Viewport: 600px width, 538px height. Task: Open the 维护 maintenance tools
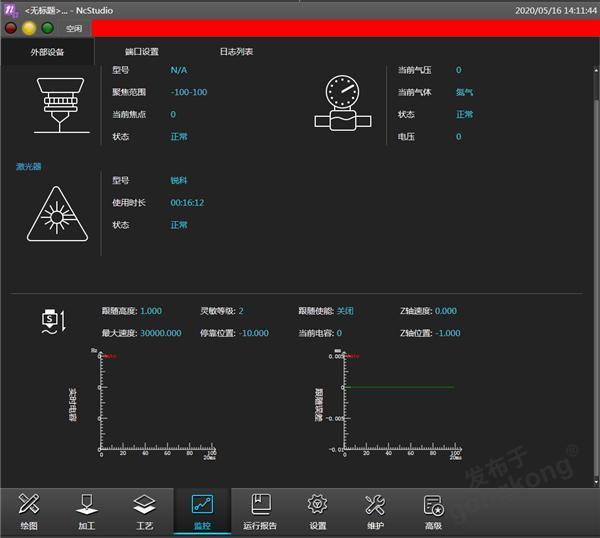375,511
